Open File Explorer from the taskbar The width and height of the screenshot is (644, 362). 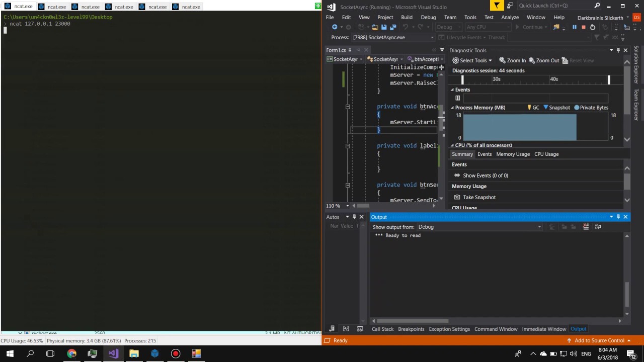134,353
